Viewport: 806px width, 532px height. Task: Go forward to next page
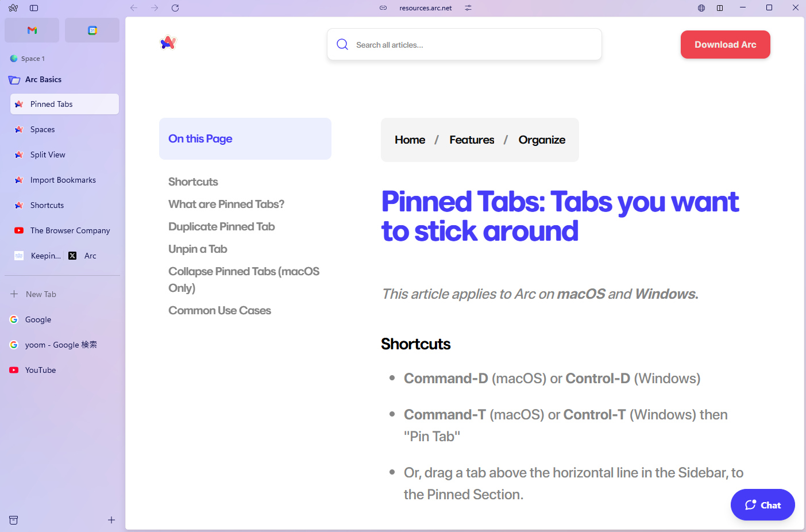point(155,8)
